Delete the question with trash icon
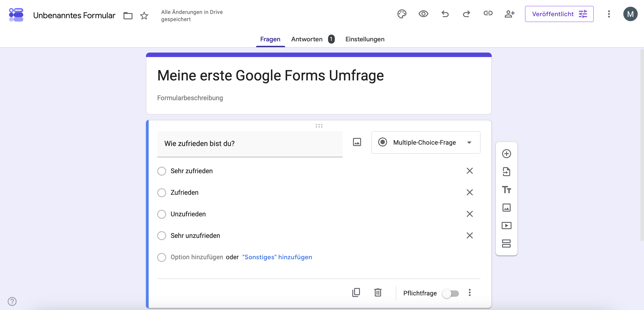 pos(377,292)
